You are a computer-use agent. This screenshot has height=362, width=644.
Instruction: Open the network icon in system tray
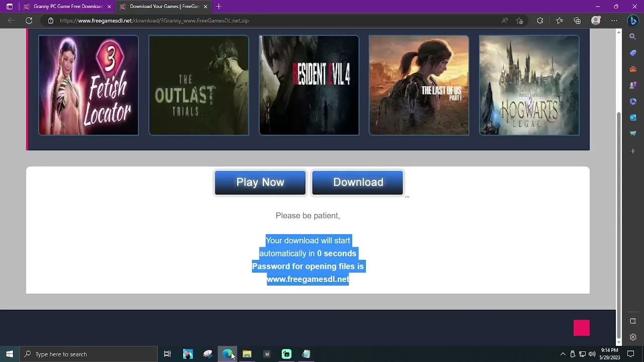582,354
